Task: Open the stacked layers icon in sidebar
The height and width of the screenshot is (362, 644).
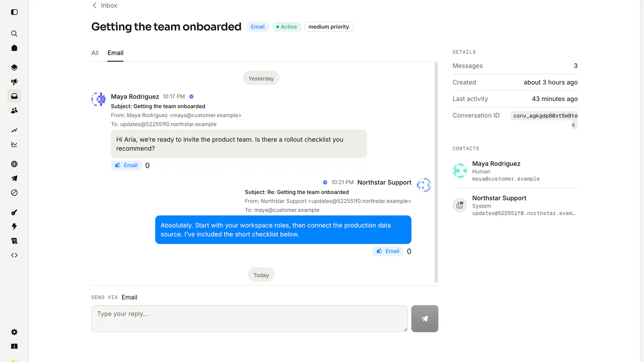Action: click(14, 68)
